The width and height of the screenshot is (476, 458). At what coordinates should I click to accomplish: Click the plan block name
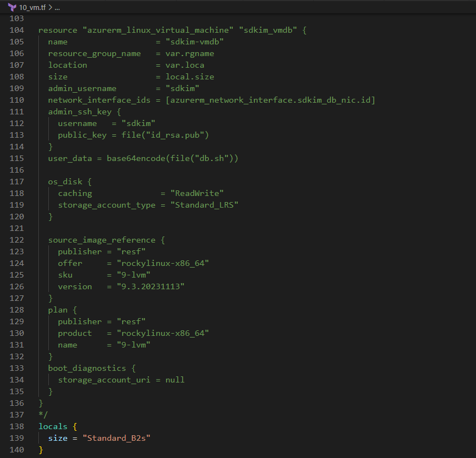click(58, 310)
